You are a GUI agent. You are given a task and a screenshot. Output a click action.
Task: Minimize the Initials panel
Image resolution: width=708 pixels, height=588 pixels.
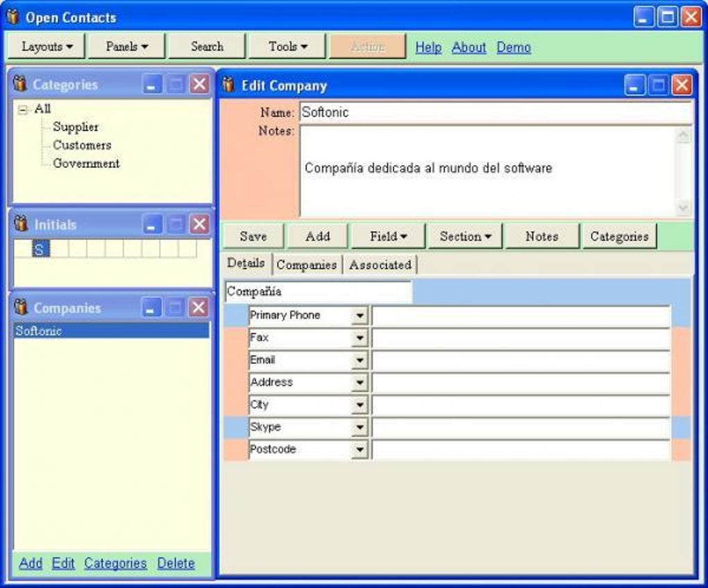click(x=152, y=224)
